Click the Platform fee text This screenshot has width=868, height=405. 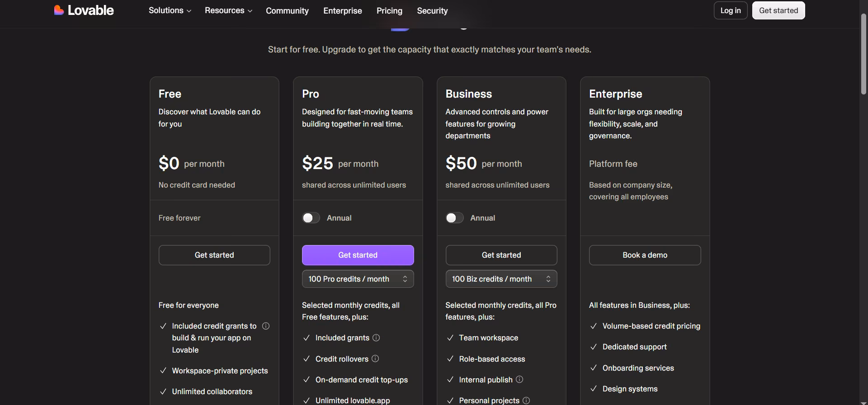tap(613, 164)
